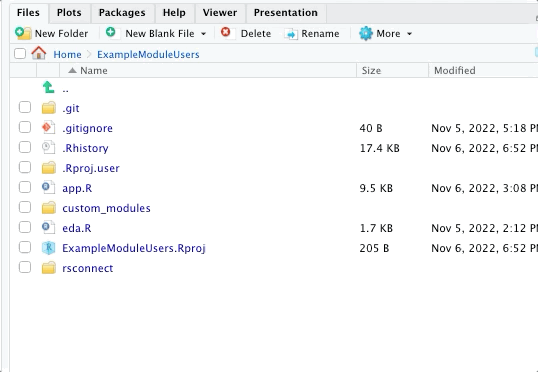
Task: Click the Rename file icon
Action: 291,34
